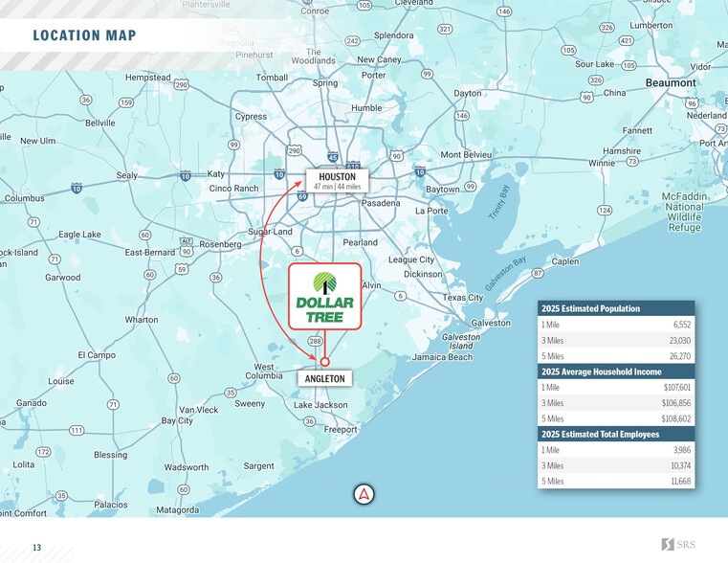The height and width of the screenshot is (563, 728).
Task: Click the Freeport city label
Action: point(341,430)
